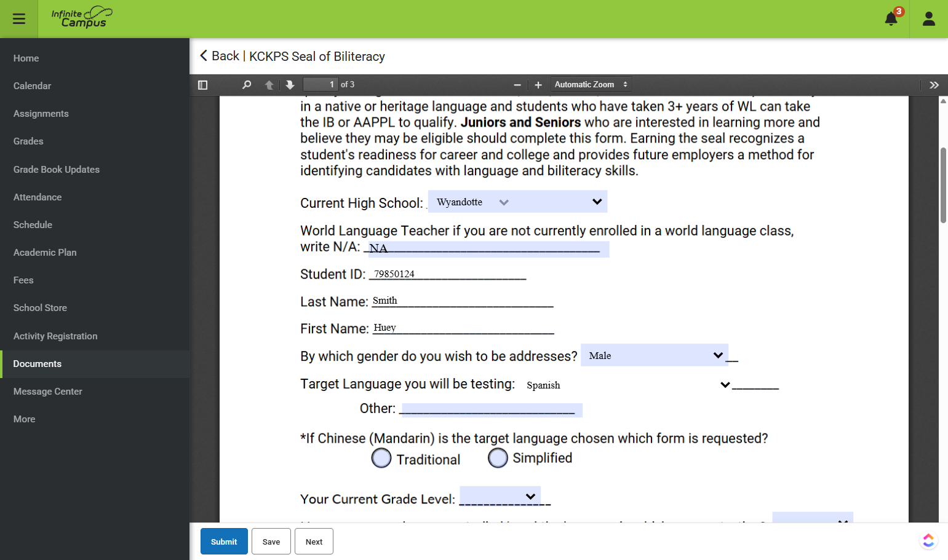Click the PDF page number field
948x560 pixels.
click(321, 85)
